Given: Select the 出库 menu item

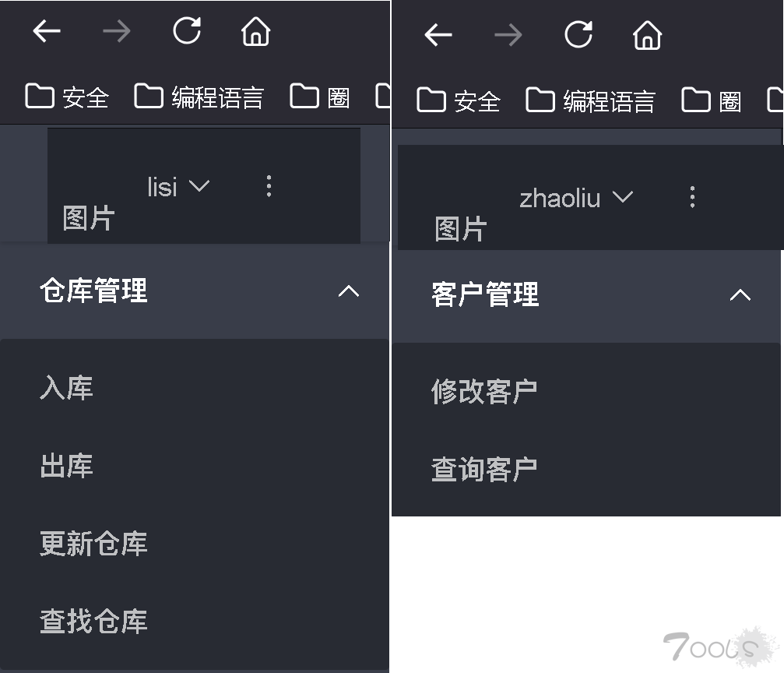Looking at the screenshot, I should [x=195, y=466].
